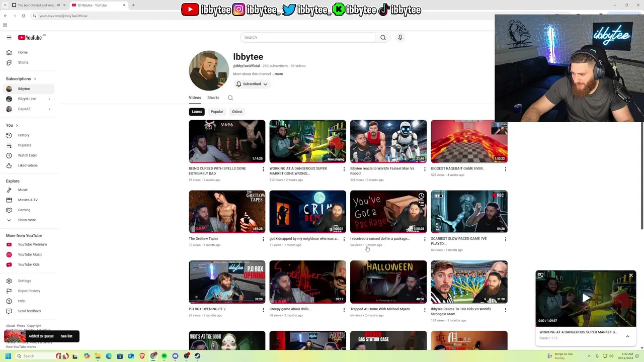Play the miniplayer video

(x=586, y=298)
